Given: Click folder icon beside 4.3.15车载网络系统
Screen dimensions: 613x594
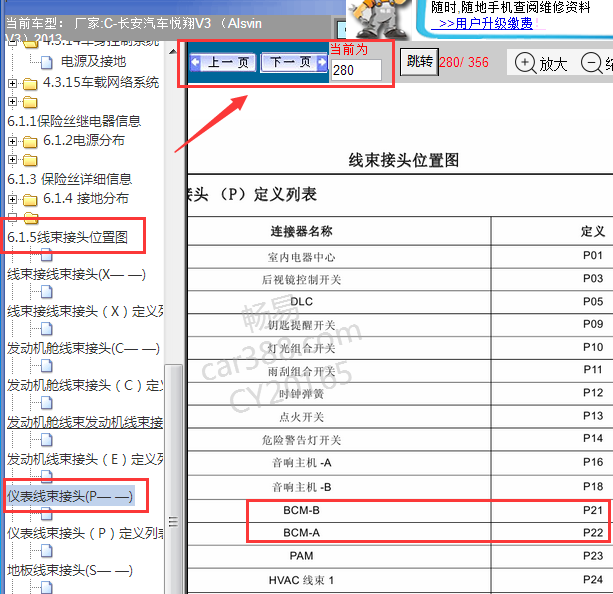Looking at the screenshot, I should pos(30,84).
